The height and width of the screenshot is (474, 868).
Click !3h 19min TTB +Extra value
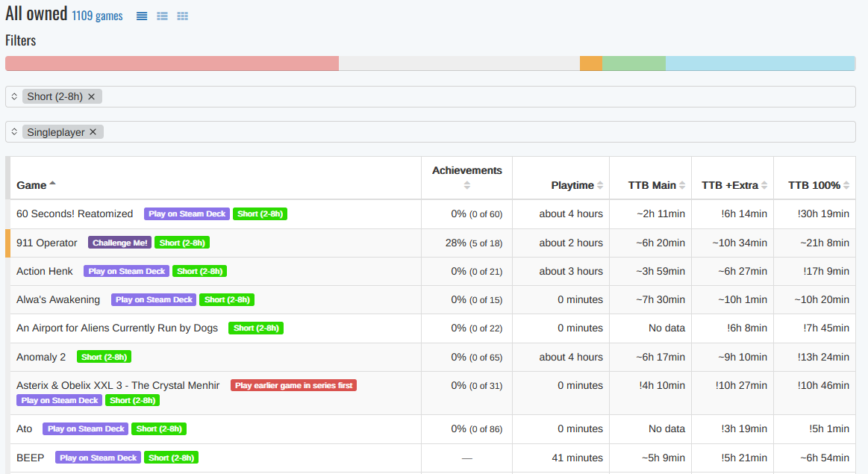coord(744,428)
